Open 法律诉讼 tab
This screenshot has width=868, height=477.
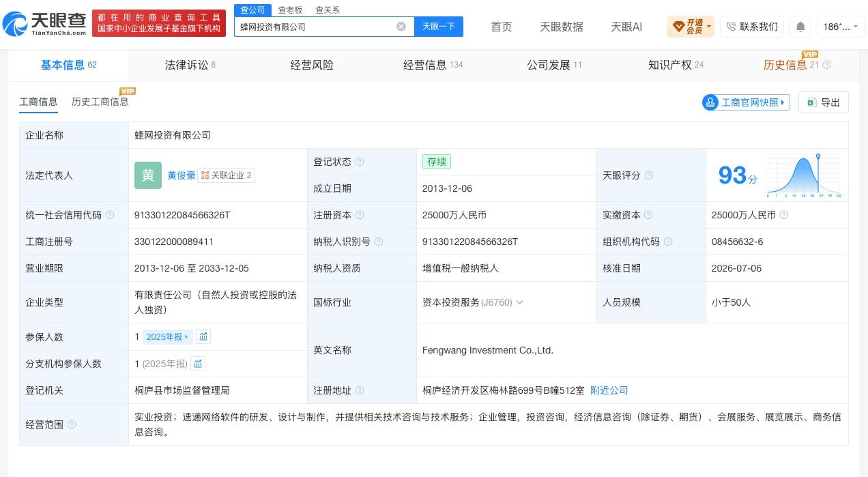[x=190, y=65]
